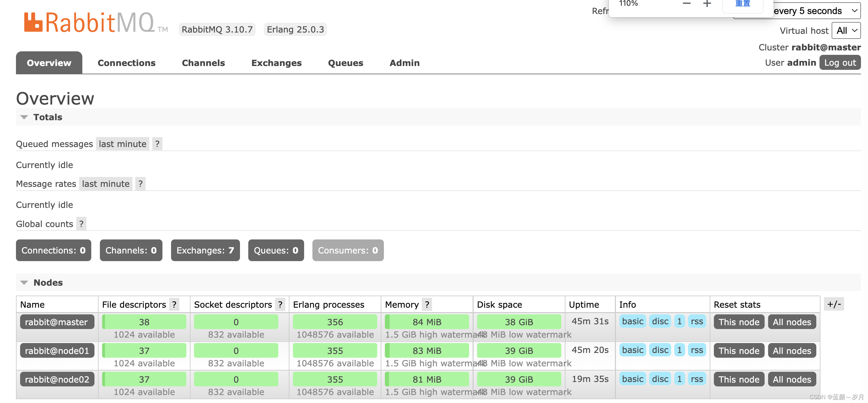Click the rss tag in rabbit@master row
868x403 pixels.
click(697, 321)
